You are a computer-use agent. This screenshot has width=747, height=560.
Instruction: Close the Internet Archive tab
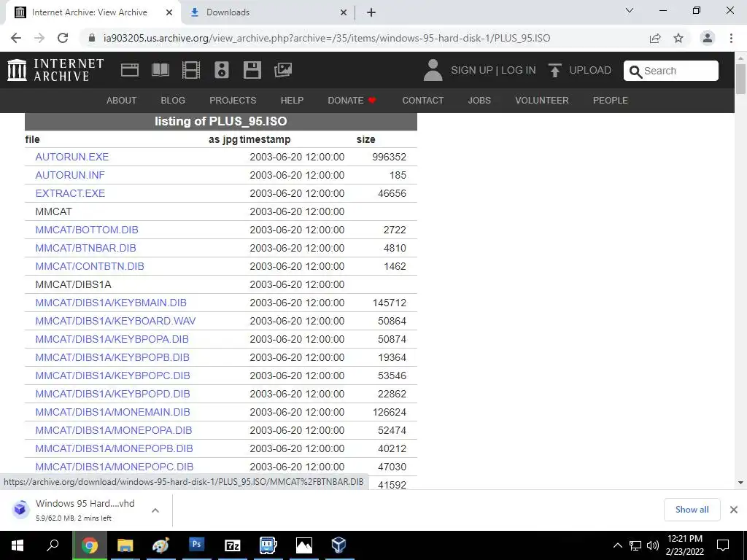click(x=169, y=12)
